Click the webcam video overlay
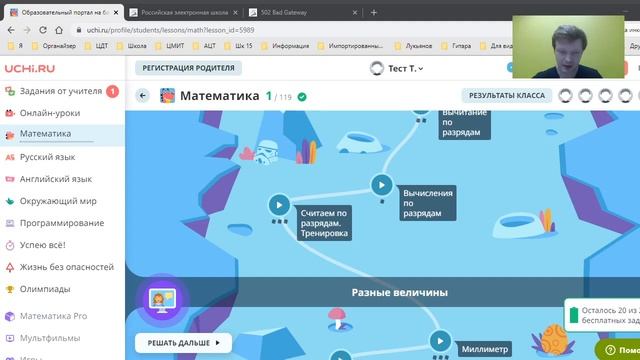This screenshot has width=640, height=360. pos(568,47)
